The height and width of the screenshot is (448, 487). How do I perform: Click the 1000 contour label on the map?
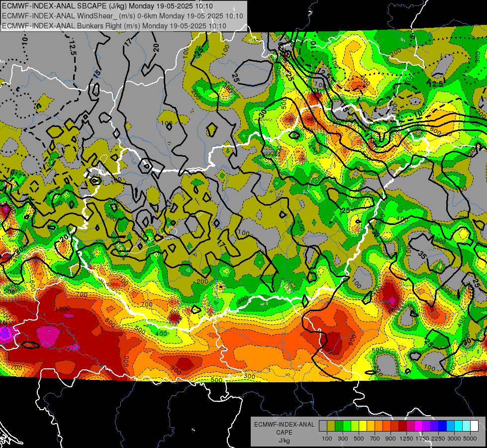coord(62,309)
